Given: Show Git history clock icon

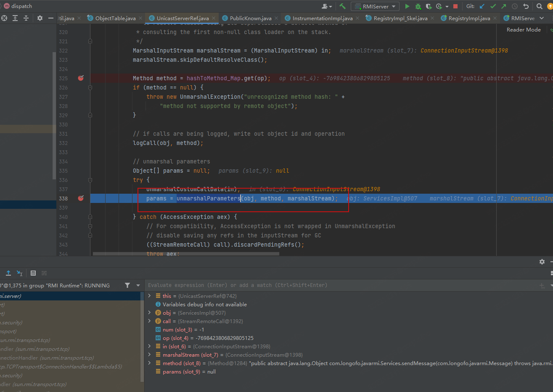Looking at the screenshot, I should click(515, 6).
